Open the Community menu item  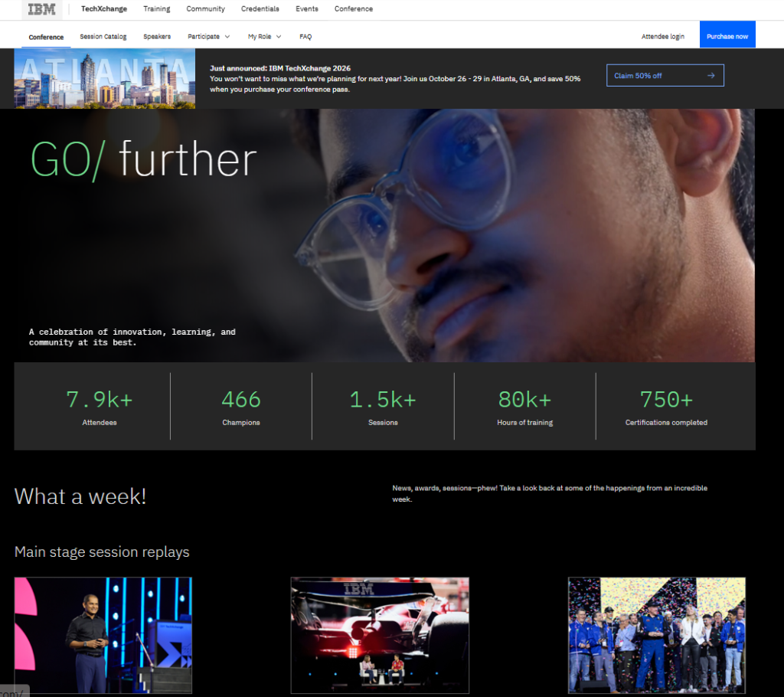tap(205, 9)
